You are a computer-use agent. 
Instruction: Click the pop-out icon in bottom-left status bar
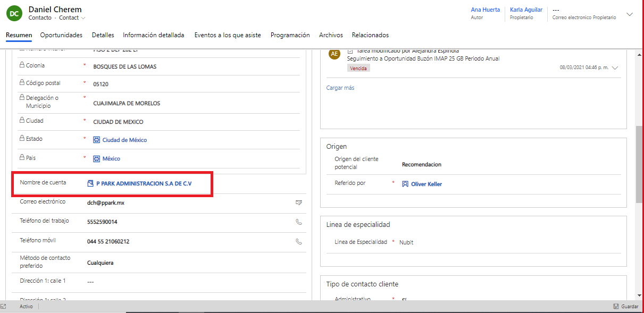4,307
